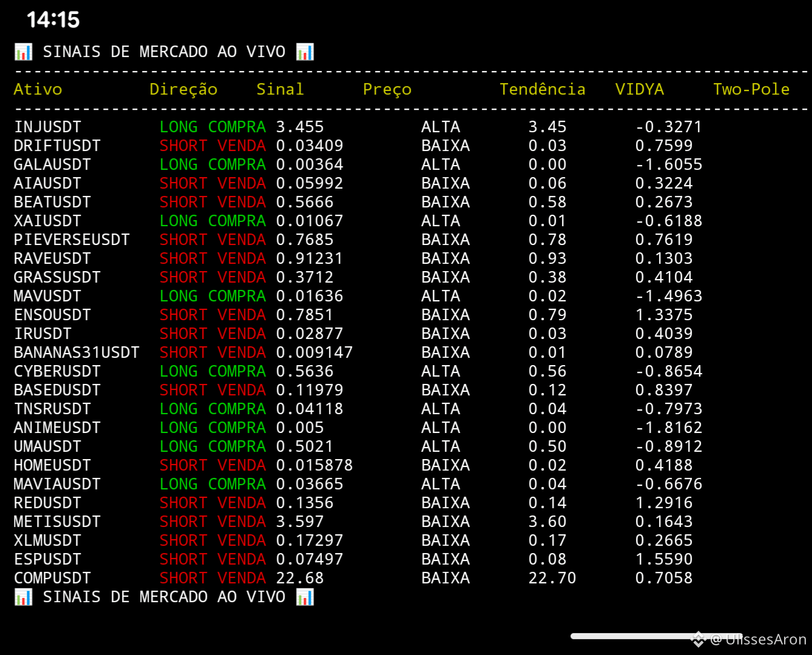Select the RAVEUSDT asset name
Image resolution: width=812 pixels, height=655 pixels.
coord(52,258)
